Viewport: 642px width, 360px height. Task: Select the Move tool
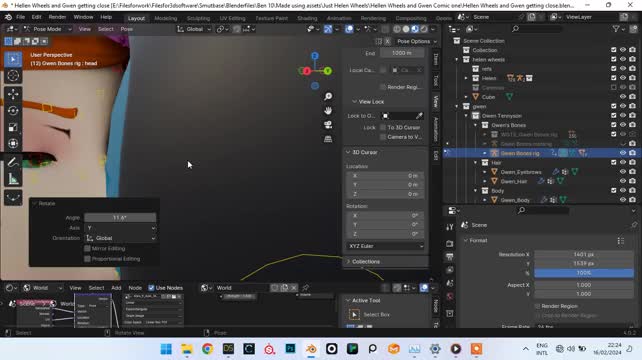13,94
